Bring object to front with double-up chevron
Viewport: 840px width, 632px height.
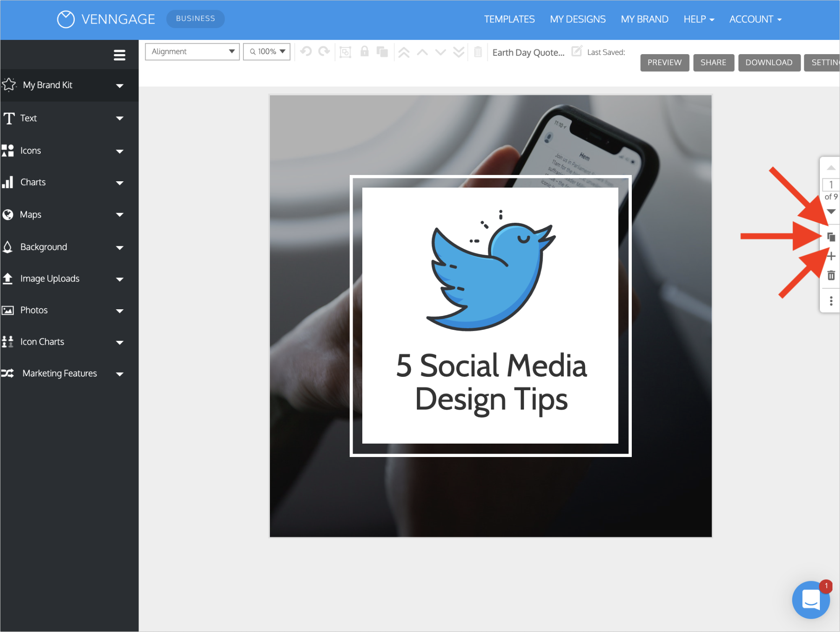pyautogui.click(x=404, y=52)
